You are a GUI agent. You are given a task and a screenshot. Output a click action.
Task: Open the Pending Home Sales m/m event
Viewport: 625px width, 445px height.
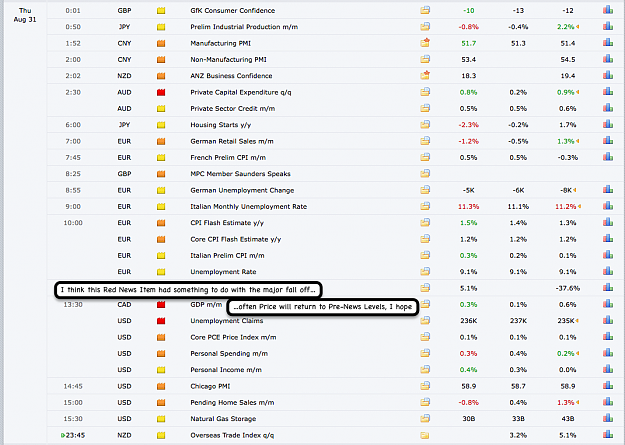click(232, 403)
